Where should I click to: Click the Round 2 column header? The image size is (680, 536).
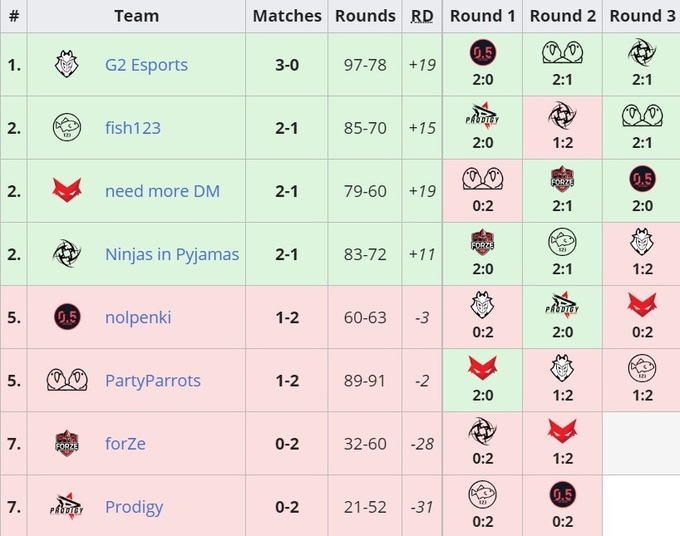[563, 16]
